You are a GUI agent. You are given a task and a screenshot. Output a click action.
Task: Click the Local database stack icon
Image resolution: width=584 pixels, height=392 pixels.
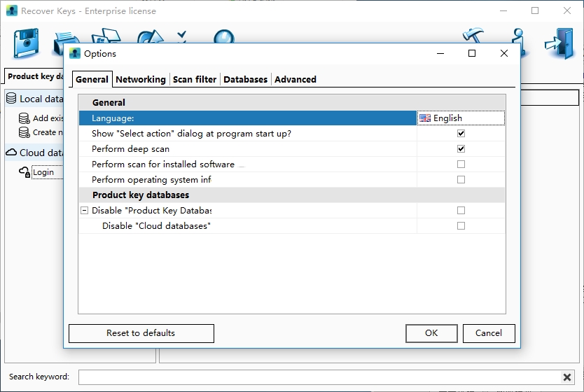pyautogui.click(x=11, y=98)
